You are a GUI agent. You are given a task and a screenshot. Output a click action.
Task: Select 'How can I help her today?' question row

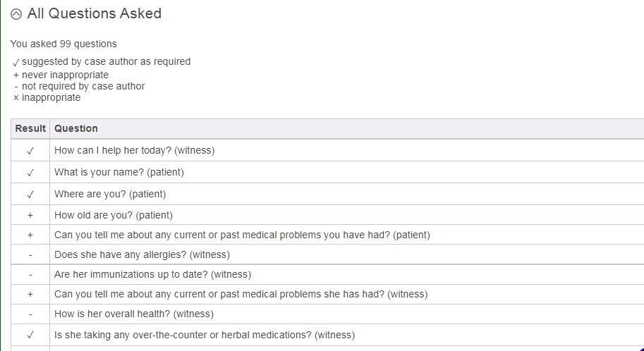(x=134, y=150)
